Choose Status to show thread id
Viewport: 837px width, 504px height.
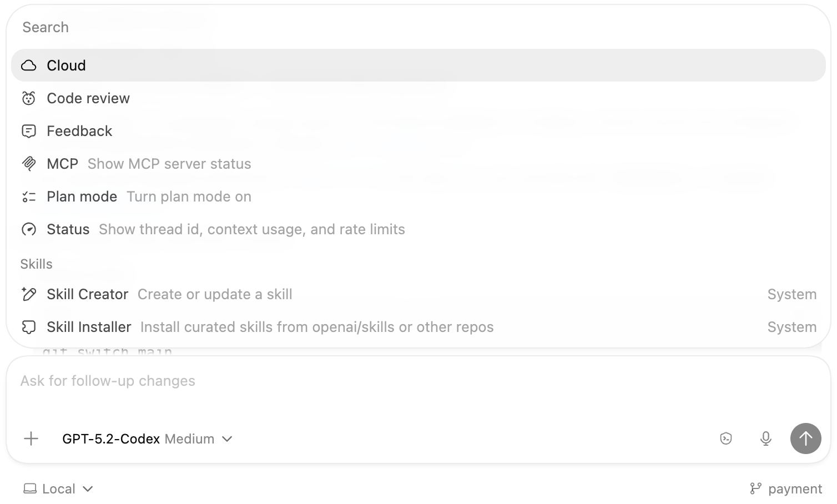coord(68,229)
